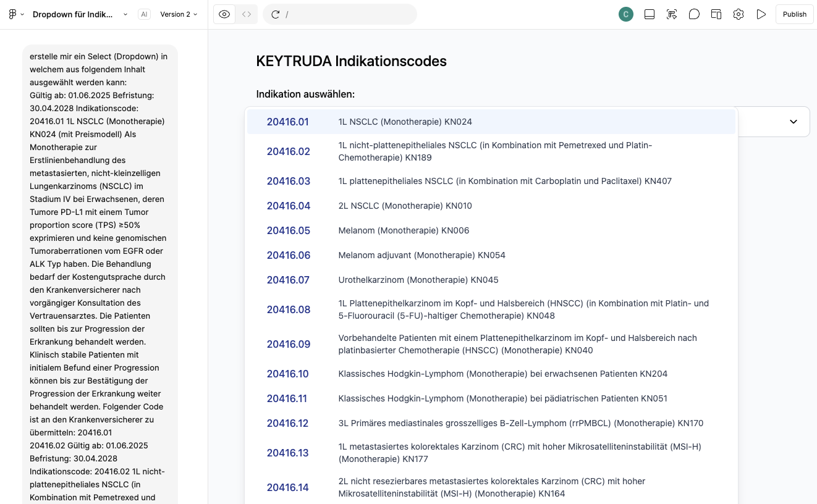Choose option 20416.07 Urothelkarzinom KN045
817x504 pixels.
pyautogui.click(x=491, y=280)
